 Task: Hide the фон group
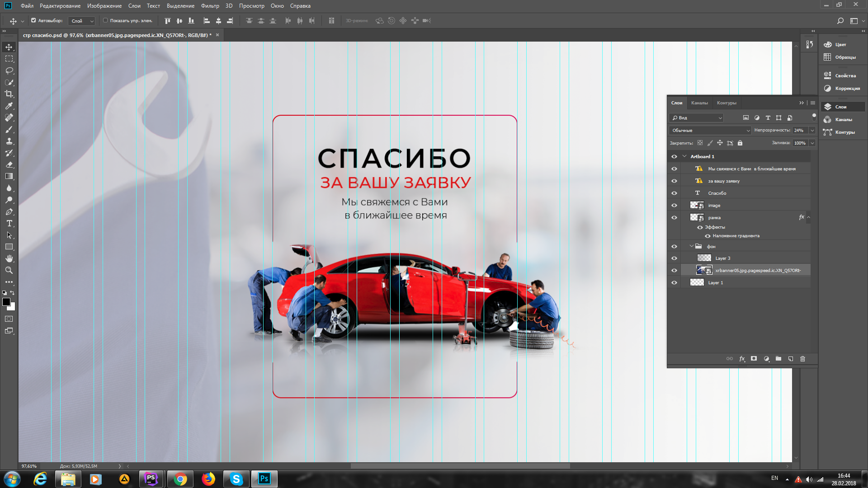click(674, 246)
